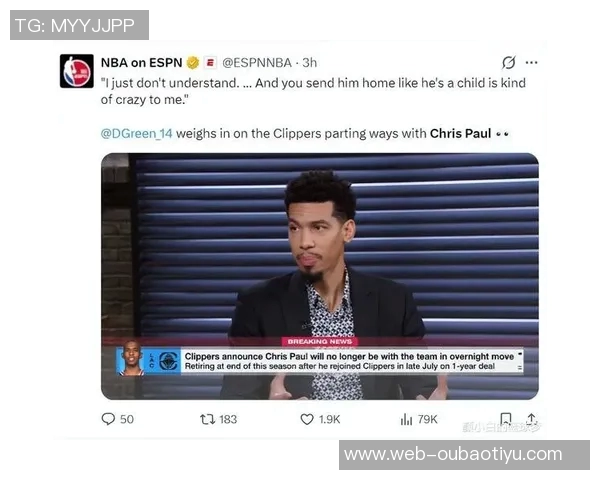Play the Danny Green video thumbnail
600x480 pixels.
coord(320,276)
